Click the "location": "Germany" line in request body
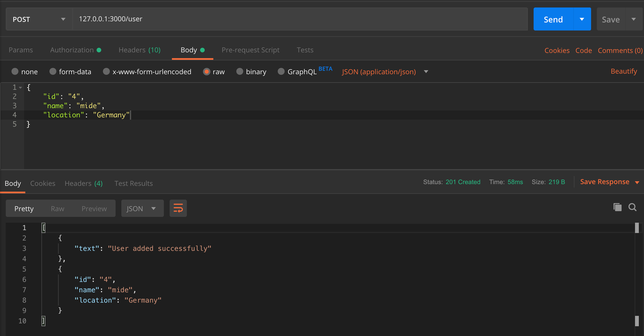Viewport: 644px width, 336px height. (x=86, y=115)
